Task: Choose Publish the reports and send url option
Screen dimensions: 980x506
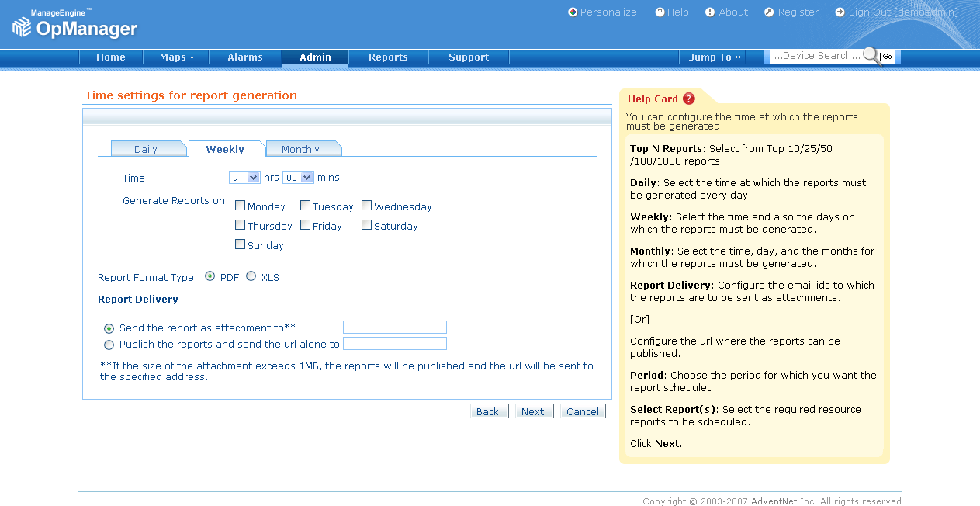Action: [x=109, y=345]
